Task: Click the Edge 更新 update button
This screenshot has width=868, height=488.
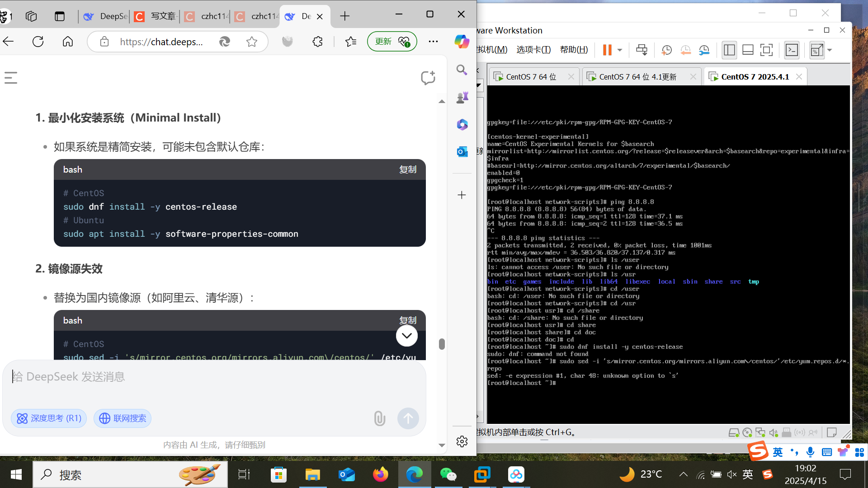Action: 392,42
